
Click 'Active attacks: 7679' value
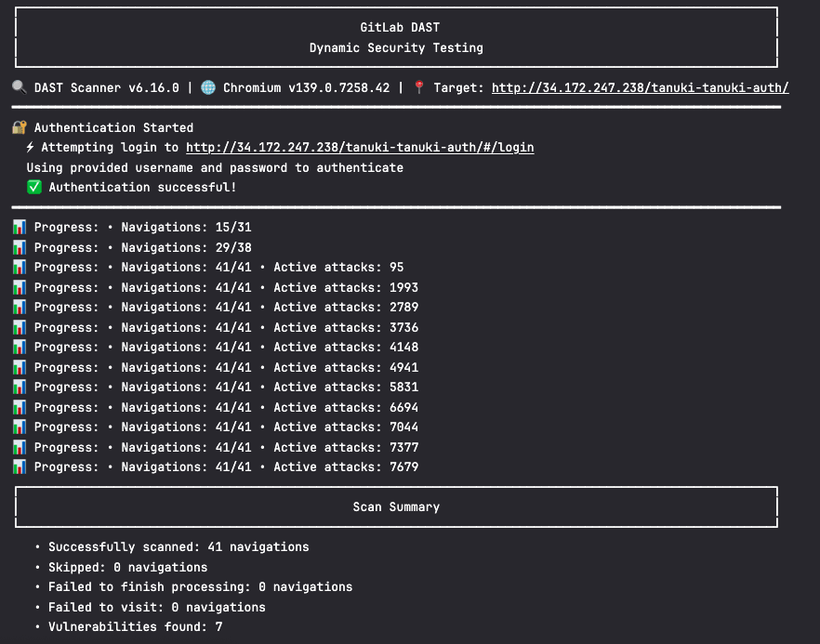pyautogui.click(x=346, y=467)
